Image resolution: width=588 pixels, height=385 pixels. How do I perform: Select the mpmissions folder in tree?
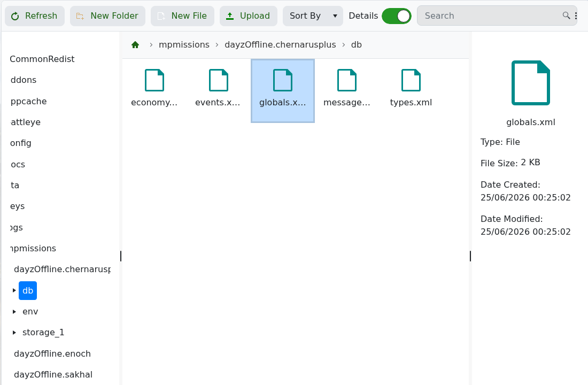click(x=33, y=249)
